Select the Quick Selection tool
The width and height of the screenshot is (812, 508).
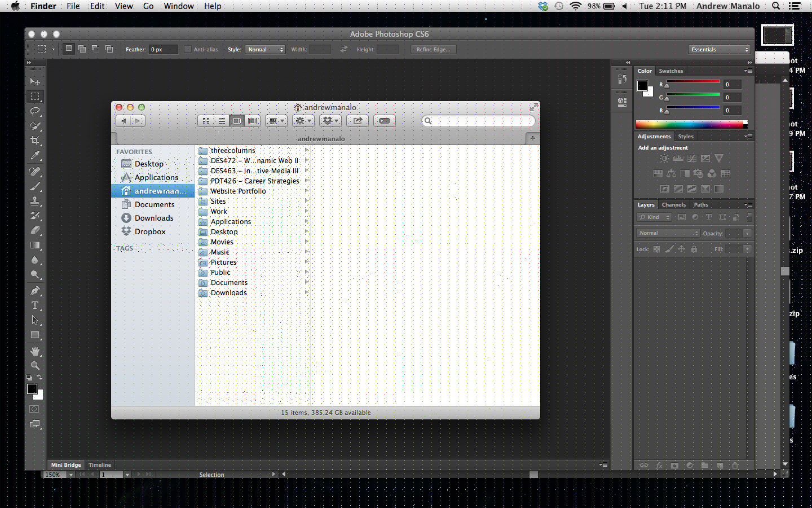click(35, 126)
